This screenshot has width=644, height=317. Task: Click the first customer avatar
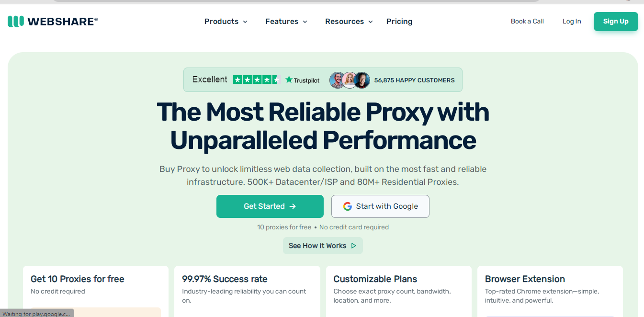(x=337, y=80)
